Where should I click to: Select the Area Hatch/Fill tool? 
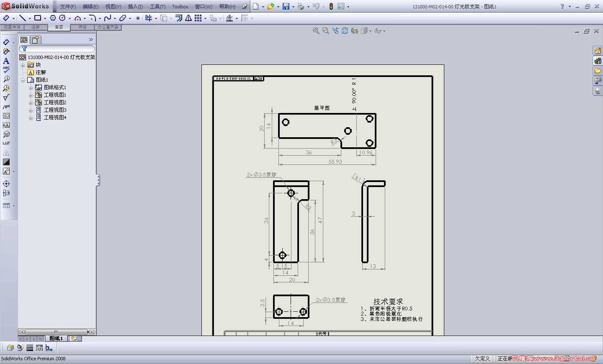[6, 162]
